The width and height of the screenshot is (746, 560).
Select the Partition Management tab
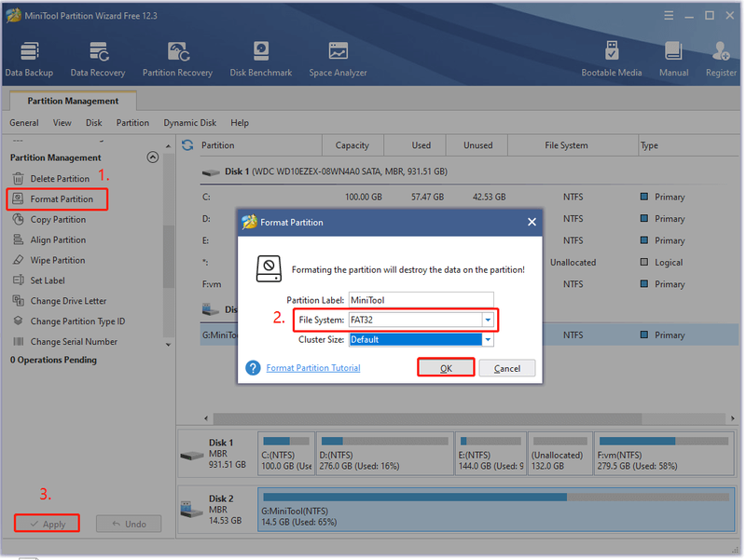click(x=73, y=101)
